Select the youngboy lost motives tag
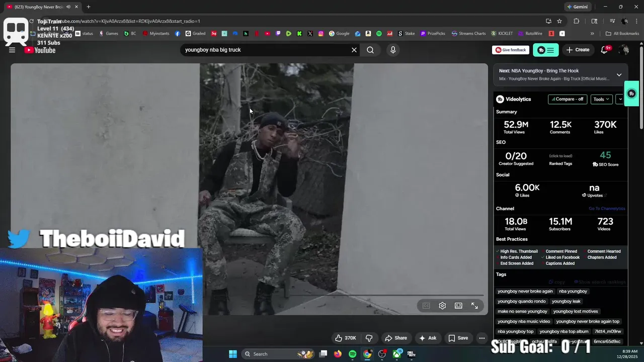 [576, 311]
